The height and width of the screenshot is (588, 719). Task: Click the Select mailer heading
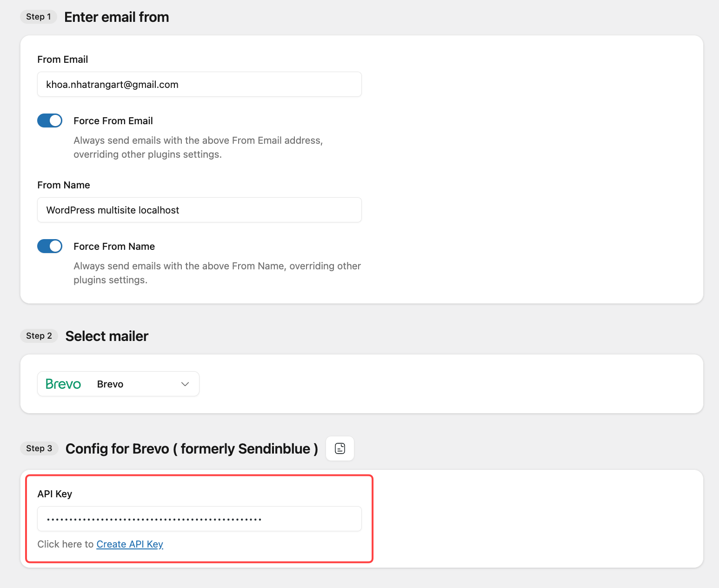(x=107, y=336)
